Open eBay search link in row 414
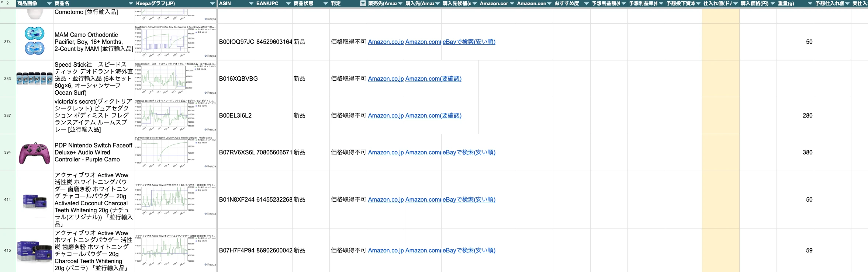The image size is (868, 272). pyautogui.click(x=469, y=200)
